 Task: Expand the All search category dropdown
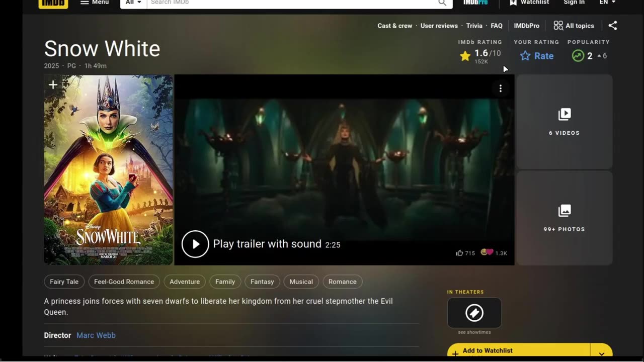[x=133, y=3]
